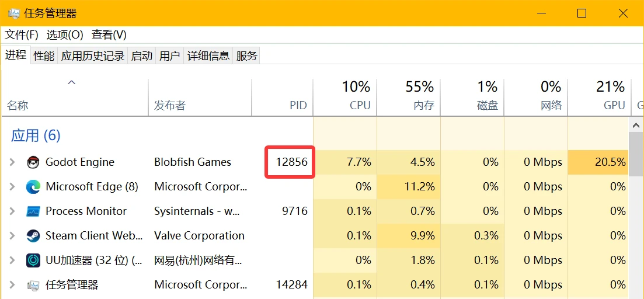Sort by the CPU column header
Screen dimensions: 644x299
click(x=344, y=98)
